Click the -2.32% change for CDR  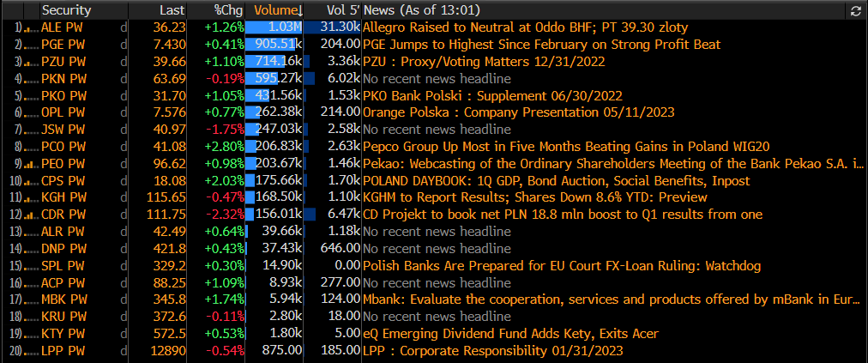pyautogui.click(x=225, y=215)
